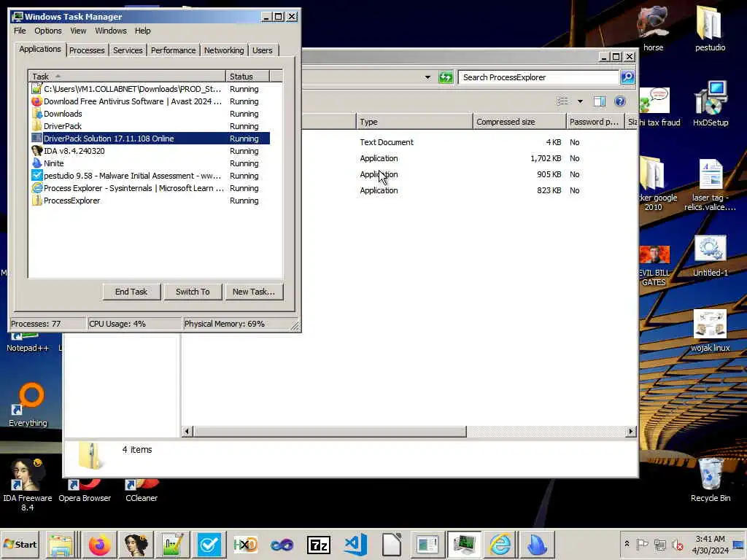Screen dimensions: 747x560
Task: Open the Ninite taskbar icon
Action: (537, 544)
